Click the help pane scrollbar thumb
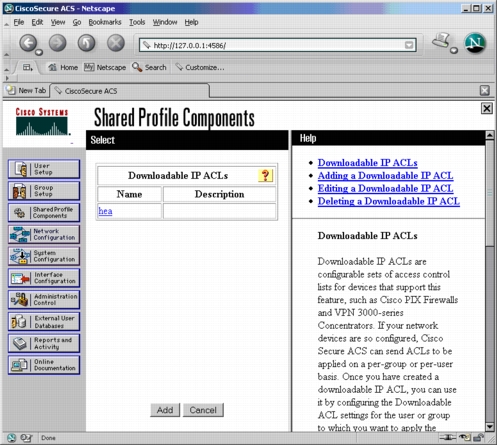The width and height of the screenshot is (499, 447). click(x=489, y=193)
